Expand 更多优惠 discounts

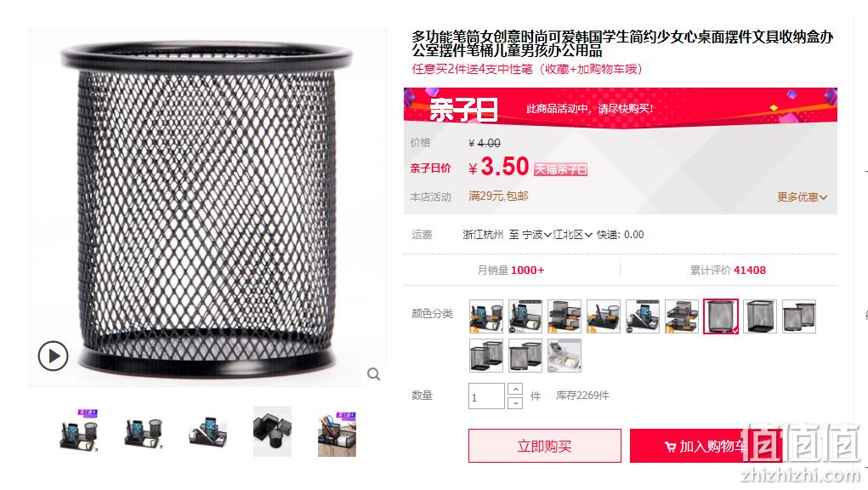click(802, 197)
